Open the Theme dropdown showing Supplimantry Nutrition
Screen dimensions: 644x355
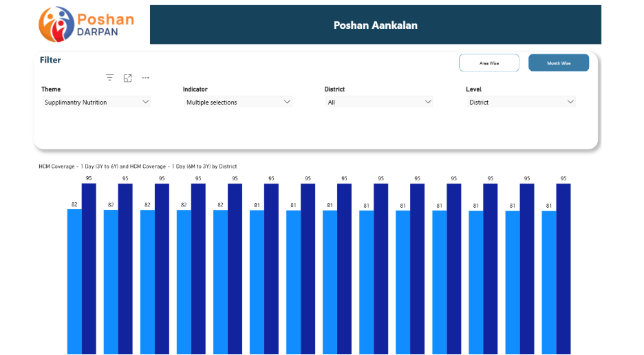96,102
